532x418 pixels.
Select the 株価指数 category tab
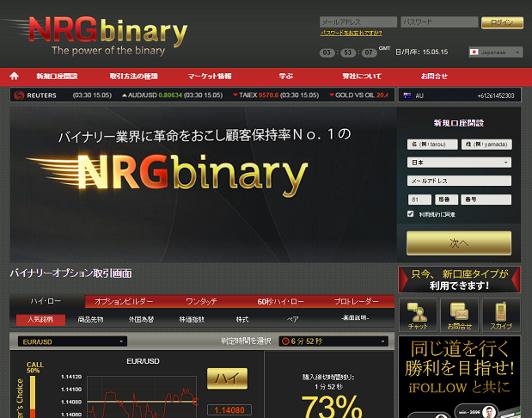pyautogui.click(x=192, y=320)
